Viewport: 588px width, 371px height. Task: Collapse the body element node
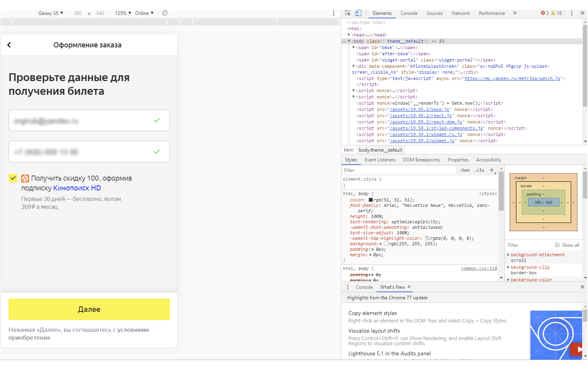point(349,41)
